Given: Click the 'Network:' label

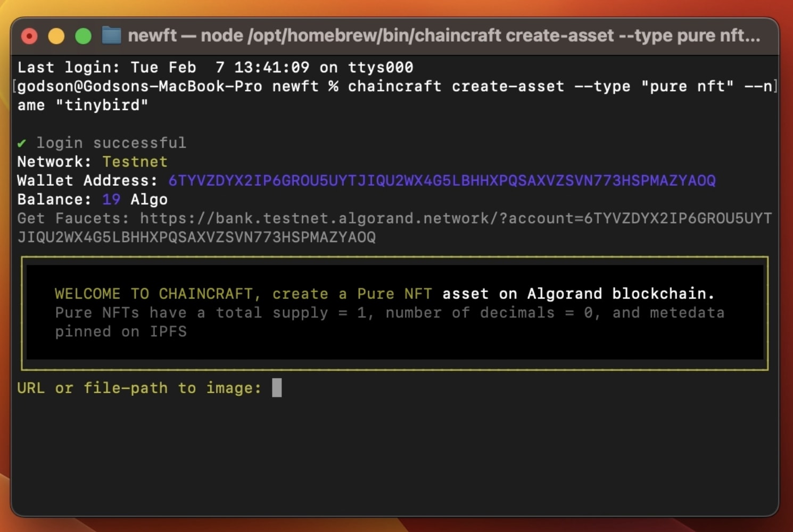Looking at the screenshot, I should [x=54, y=162].
